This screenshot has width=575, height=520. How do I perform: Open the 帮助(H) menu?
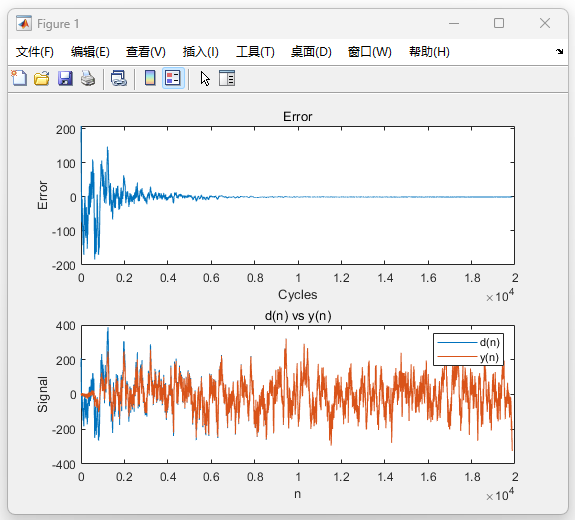[429, 52]
